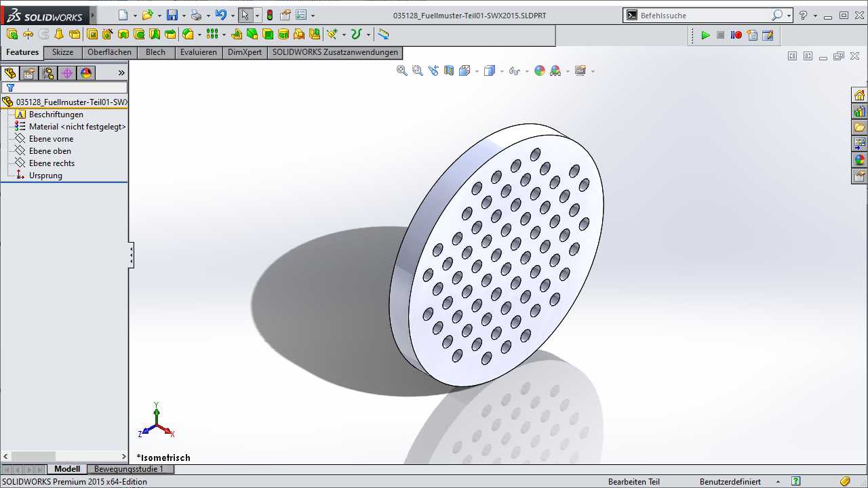The width and height of the screenshot is (868, 488).
Task: Switch to FeatureManager design tree tab
Action: 9,73
